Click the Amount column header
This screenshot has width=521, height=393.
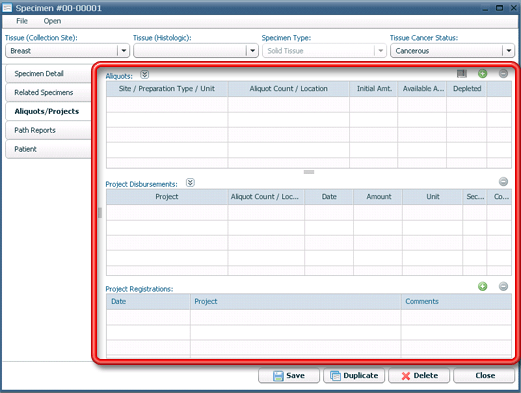tap(378, 197)
